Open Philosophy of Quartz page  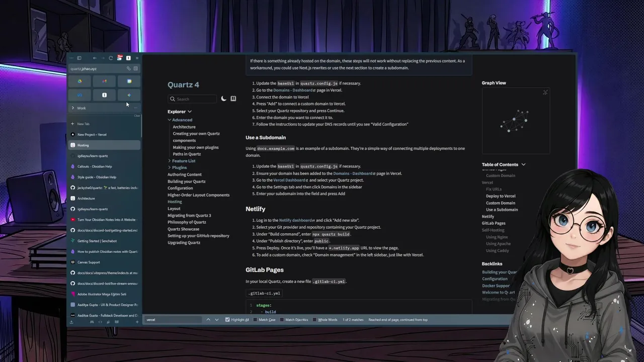187,222
